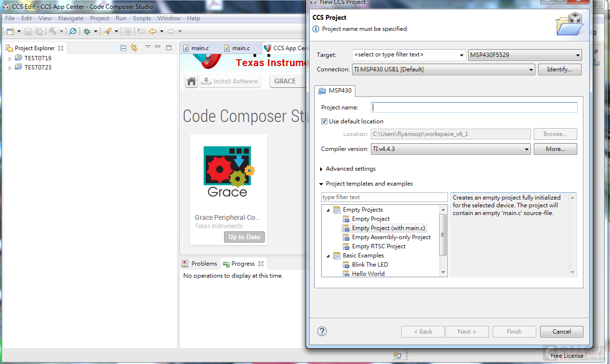Click the Cancel button in dialog
The width and height of the screenshot is (610, 364).
pyautogui.click(x=562, y=332)
